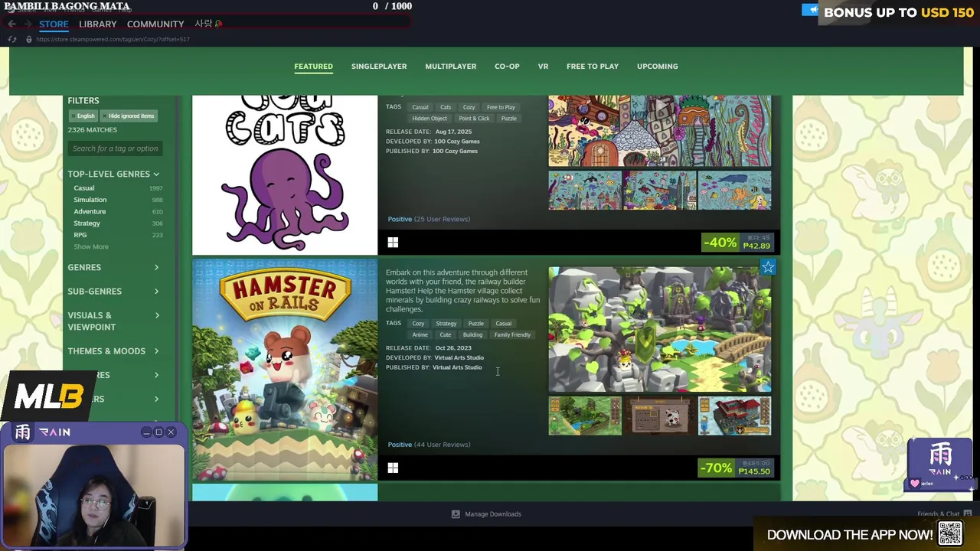
Task: Open the Free to Play tab
Action: (x=593, y=67)
